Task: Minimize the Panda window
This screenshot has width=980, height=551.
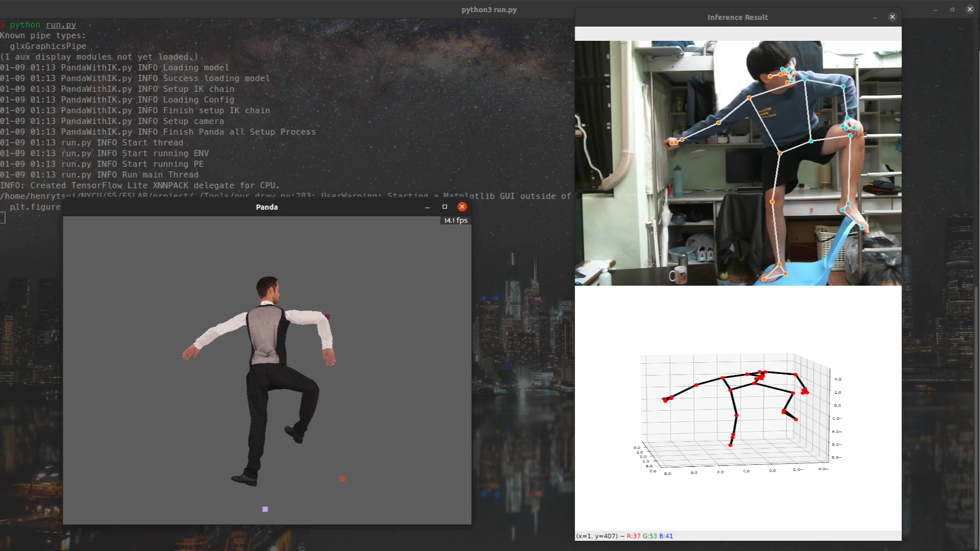Action: point(427,207)
